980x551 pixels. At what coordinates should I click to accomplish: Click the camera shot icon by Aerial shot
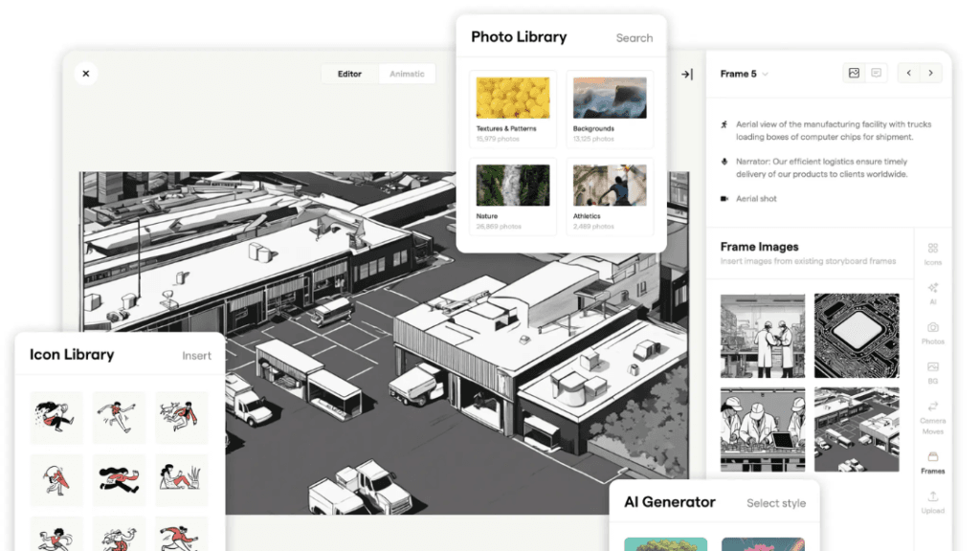(724, 199)
